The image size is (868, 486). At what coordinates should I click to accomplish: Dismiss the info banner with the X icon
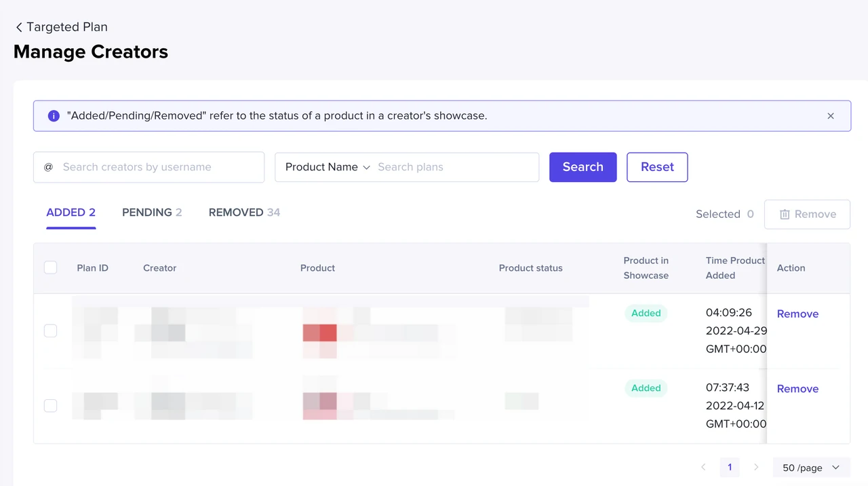[831, 116]
